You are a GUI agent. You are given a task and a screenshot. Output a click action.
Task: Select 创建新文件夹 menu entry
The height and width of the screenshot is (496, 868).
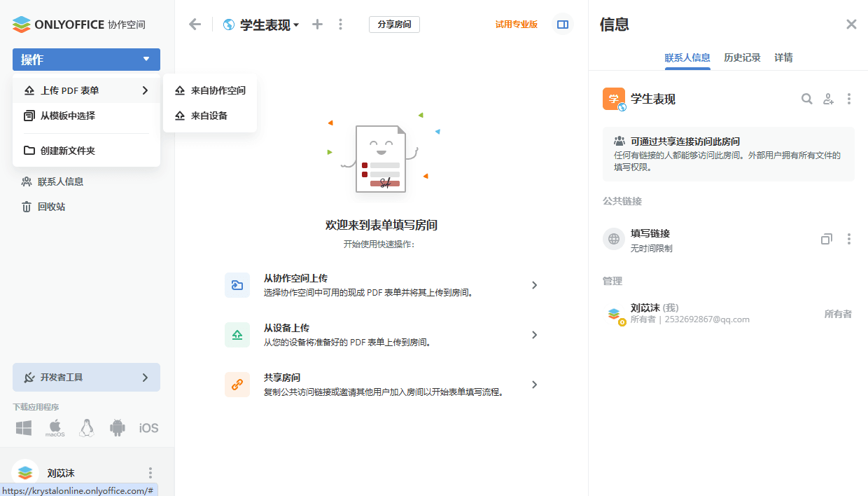(86, 151)
